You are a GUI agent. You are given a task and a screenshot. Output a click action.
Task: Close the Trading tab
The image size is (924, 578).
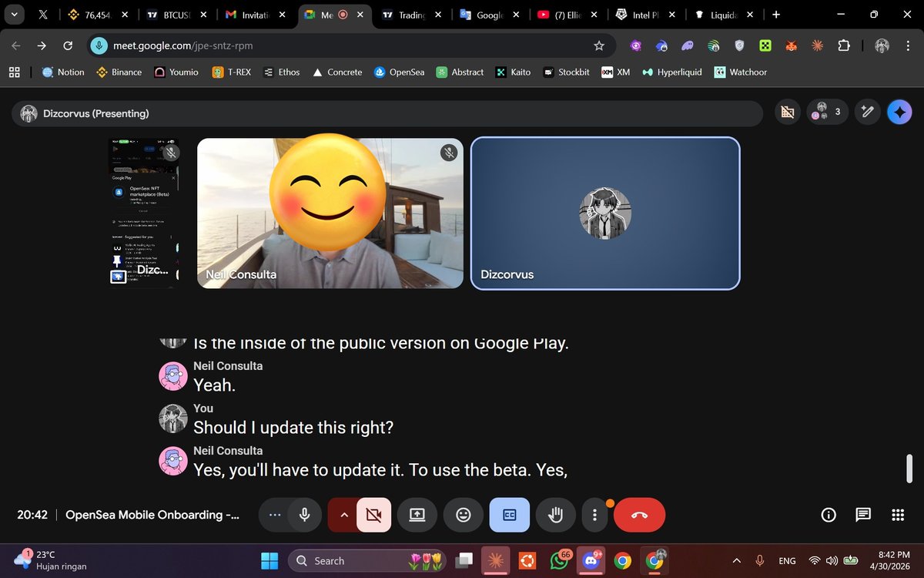point(438,15)
